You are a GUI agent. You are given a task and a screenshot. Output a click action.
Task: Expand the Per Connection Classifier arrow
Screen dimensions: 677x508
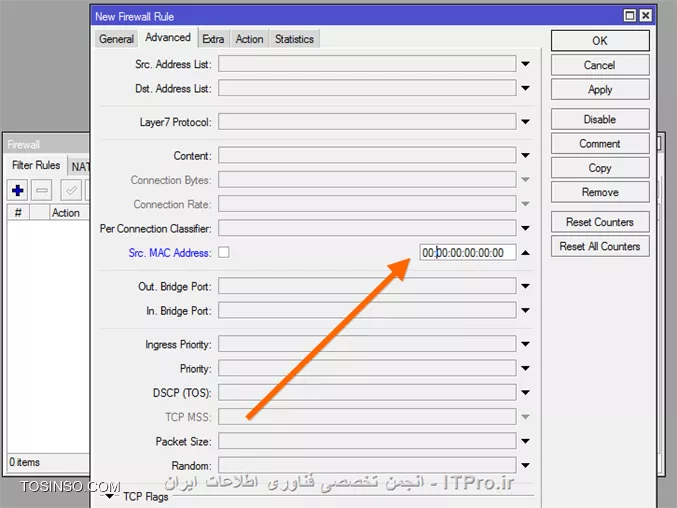click(525, 228)
